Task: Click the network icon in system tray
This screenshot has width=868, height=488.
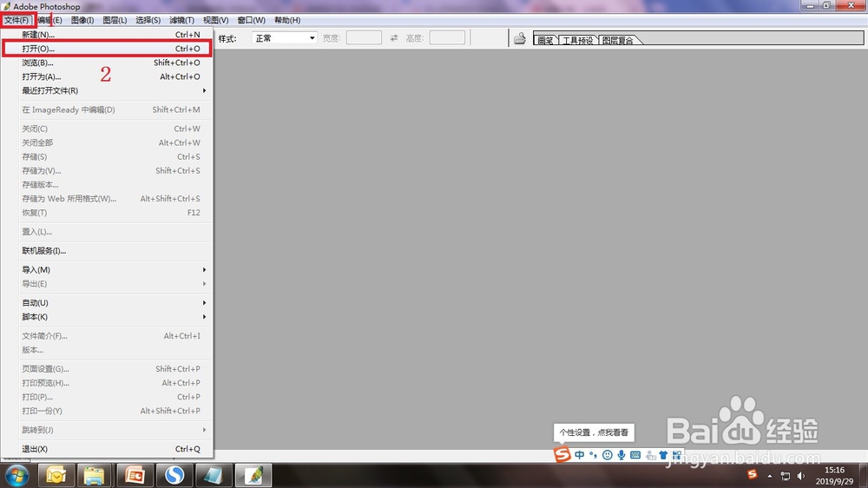Action: [785, 476]
